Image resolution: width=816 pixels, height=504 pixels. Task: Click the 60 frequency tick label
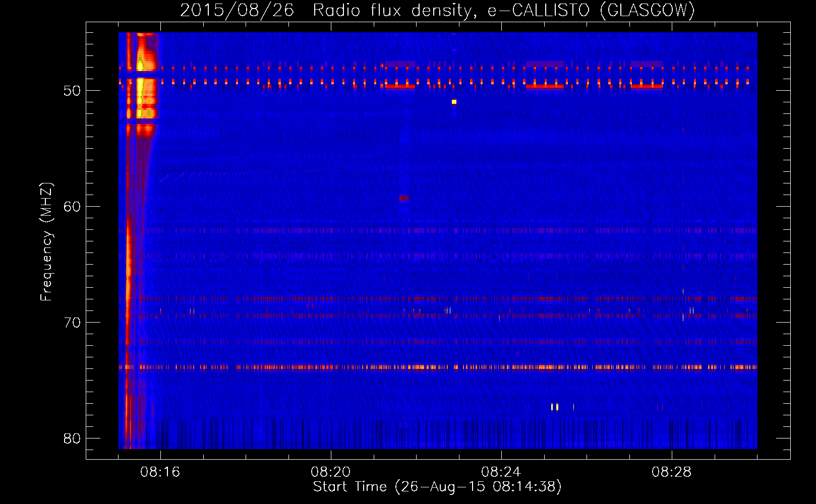72,207
